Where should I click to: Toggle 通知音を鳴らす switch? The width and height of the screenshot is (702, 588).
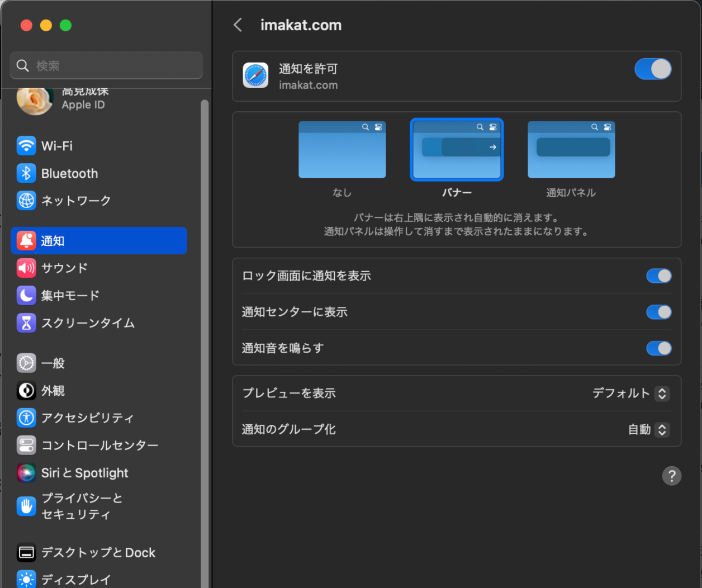point(658,348)
